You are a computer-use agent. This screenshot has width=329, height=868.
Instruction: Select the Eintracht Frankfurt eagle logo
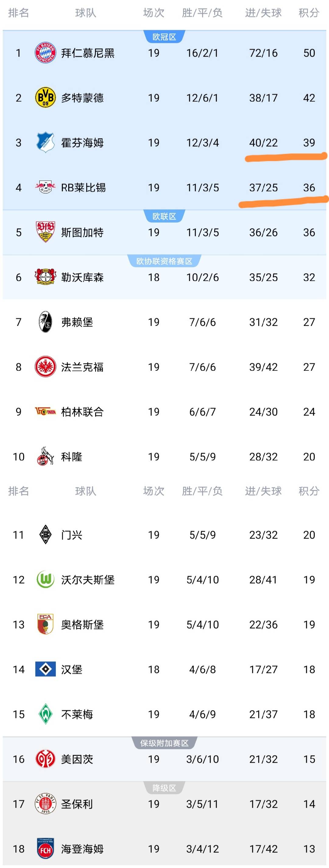point(45,366)
